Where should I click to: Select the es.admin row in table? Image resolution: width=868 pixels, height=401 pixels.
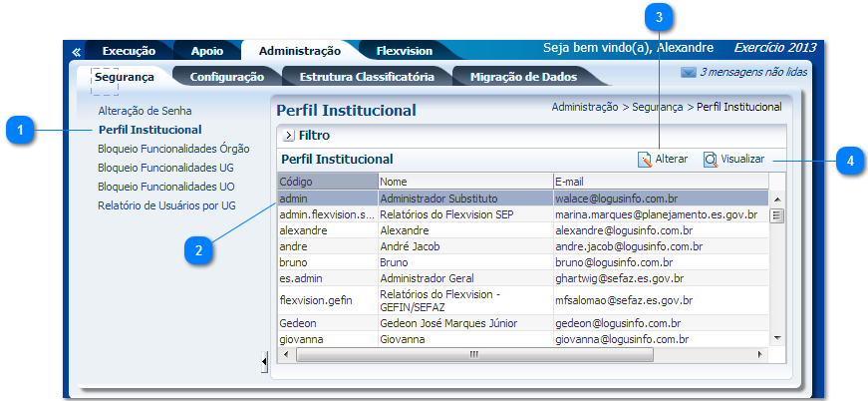click(326, 278)
